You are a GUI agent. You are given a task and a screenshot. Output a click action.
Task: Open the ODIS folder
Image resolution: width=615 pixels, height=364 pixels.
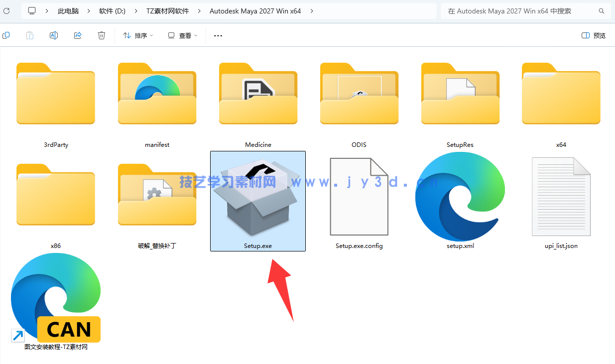(359, 94)
